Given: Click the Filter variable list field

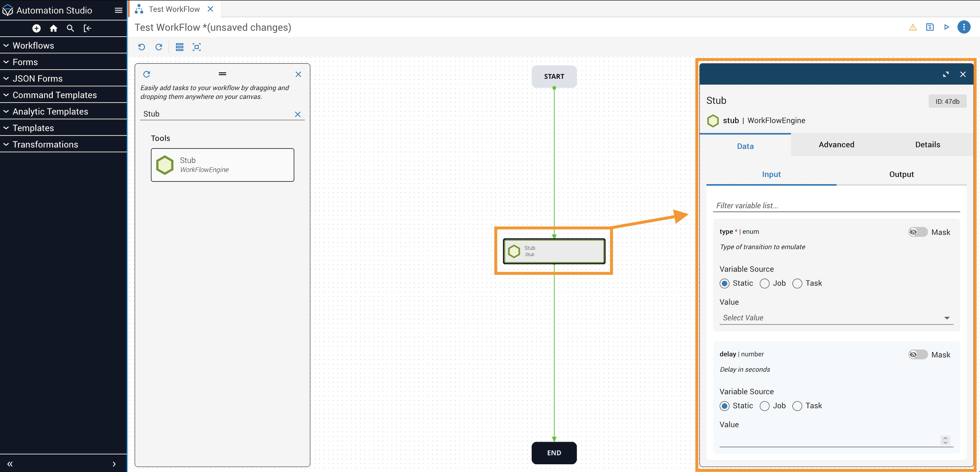Looking at the screenshot, I should 836,205.
